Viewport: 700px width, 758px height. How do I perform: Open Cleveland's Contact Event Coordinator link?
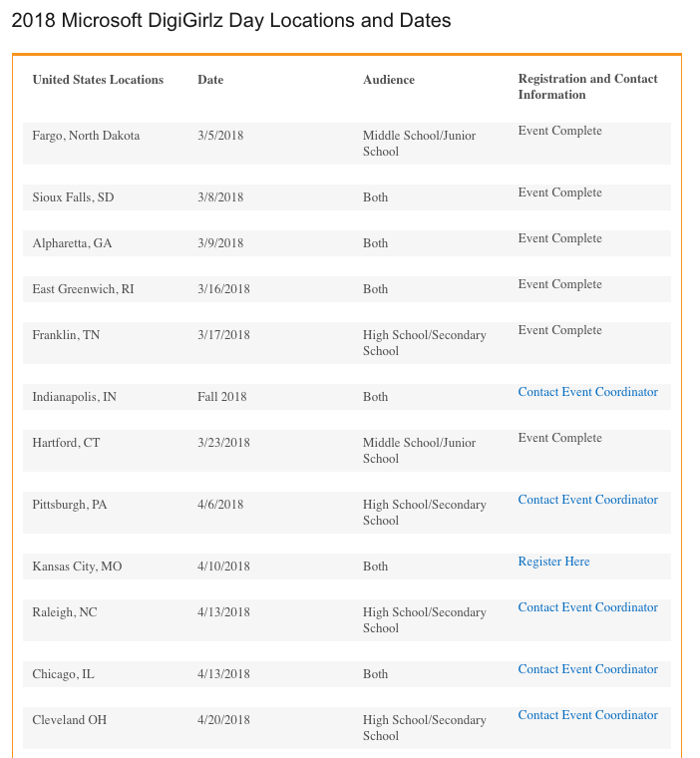tap(587, 715)
